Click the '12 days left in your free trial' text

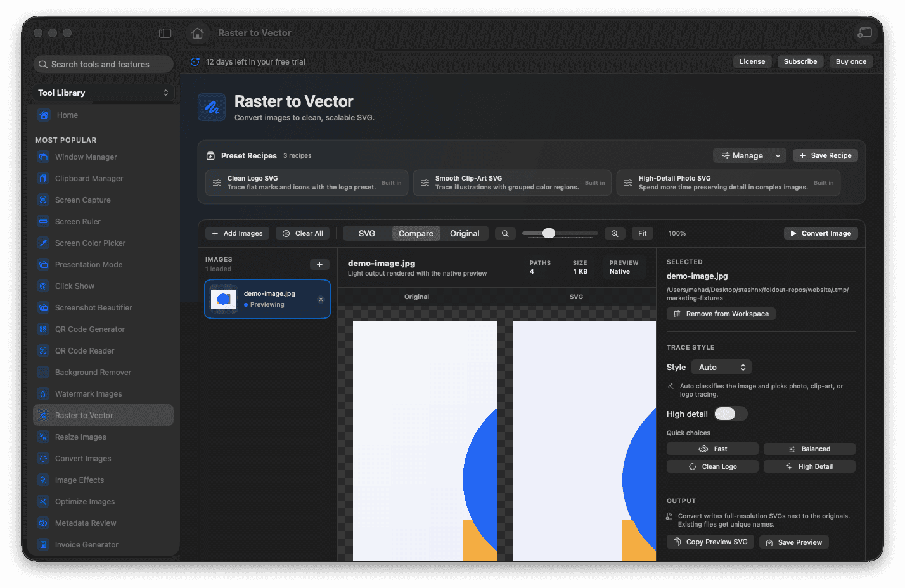[255, 62]
